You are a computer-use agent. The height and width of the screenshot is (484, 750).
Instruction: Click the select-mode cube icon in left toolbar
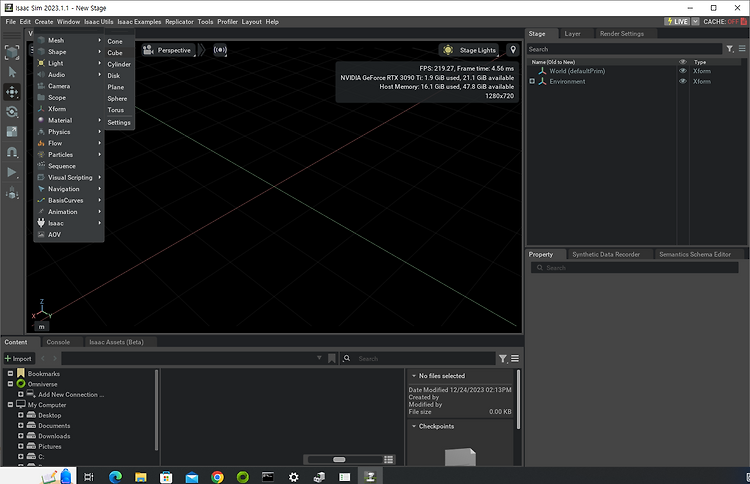(x=12, y=52)
